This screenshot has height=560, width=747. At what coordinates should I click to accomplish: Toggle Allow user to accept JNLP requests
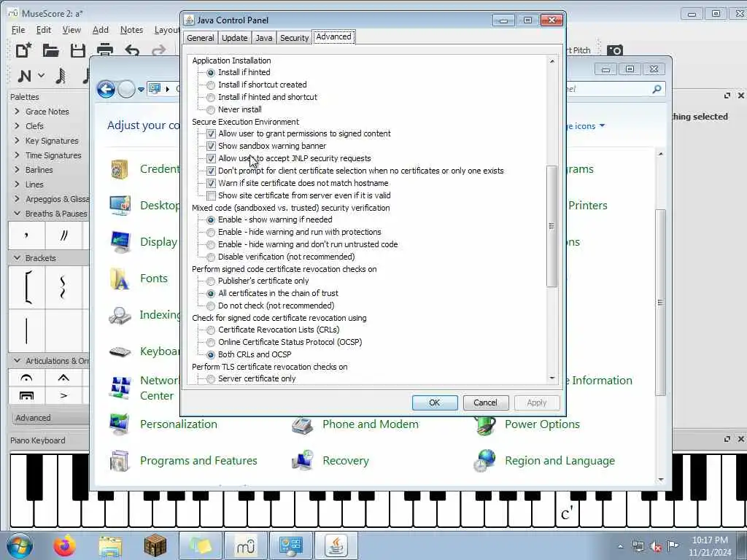pos(211,158)
